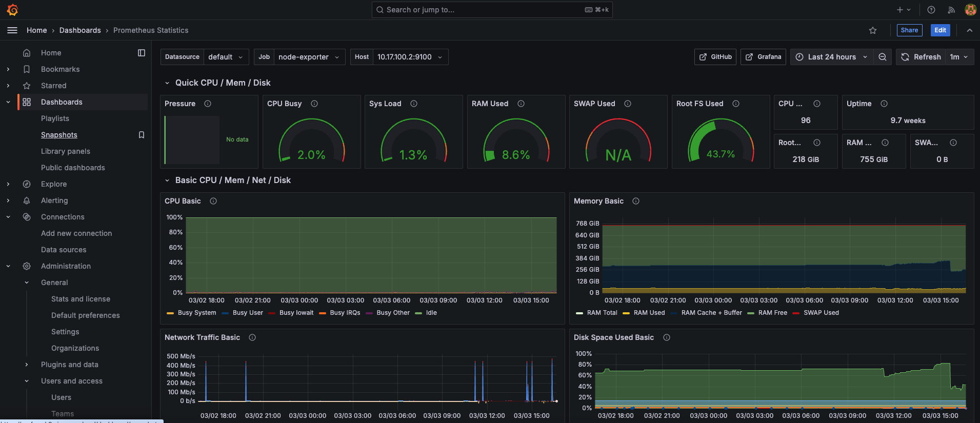Screen dimensions: 980x423
Task: Click the Edit dashboard button
Action: point(940,30)
